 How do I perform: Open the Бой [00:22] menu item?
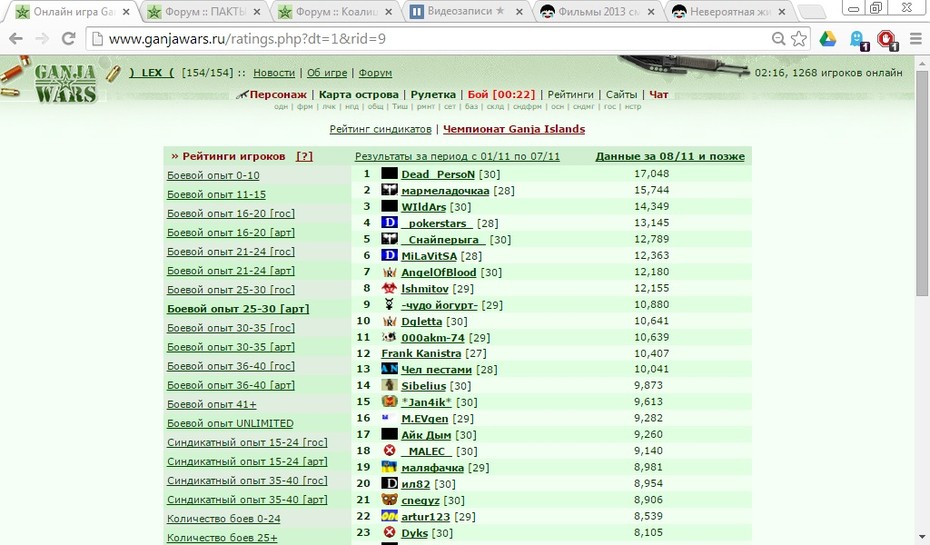tap(501, 94)
